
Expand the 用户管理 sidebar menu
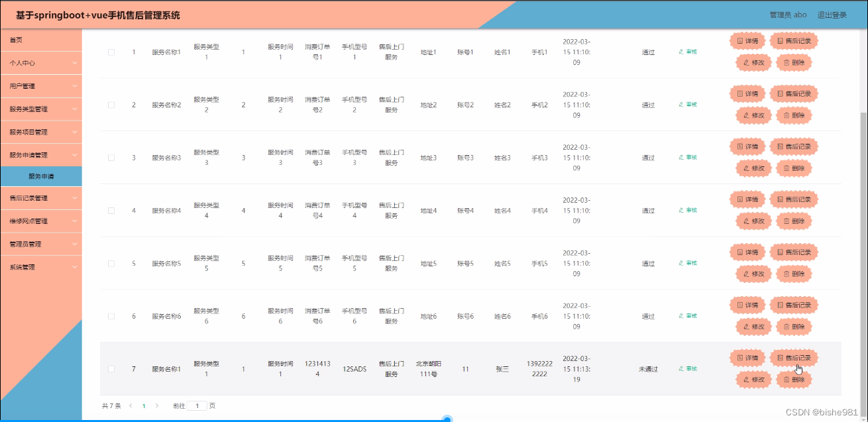(41, 86)
